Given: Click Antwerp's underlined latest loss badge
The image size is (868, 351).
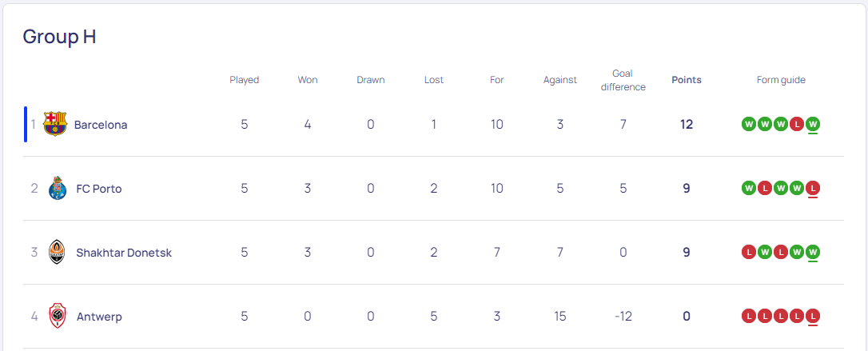Looking at the screenshot, I should [813, 316].
